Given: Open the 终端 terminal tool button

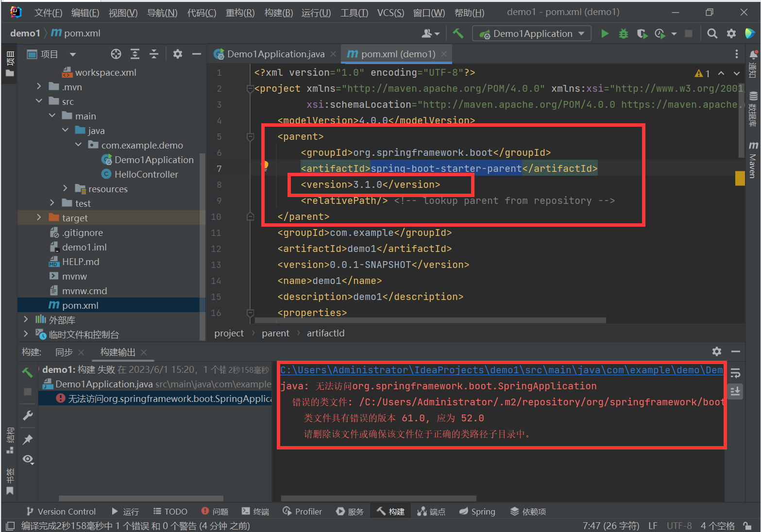Looking at the screenshot, I should pos(255,512).
